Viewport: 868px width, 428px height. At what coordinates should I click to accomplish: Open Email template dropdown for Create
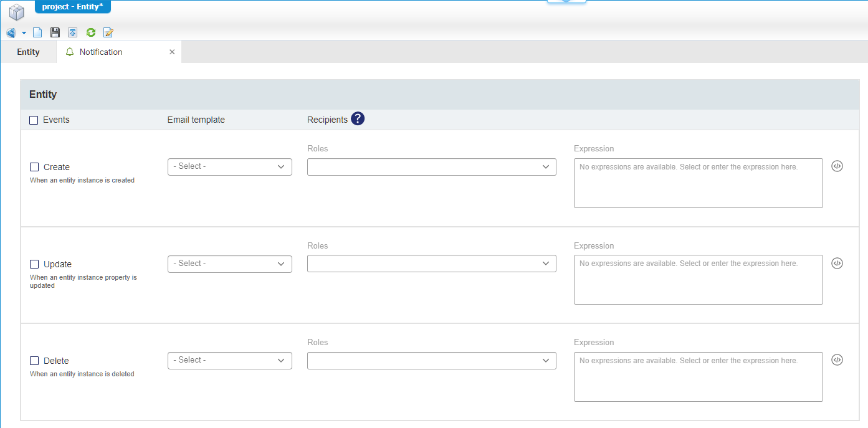[229, 167]
